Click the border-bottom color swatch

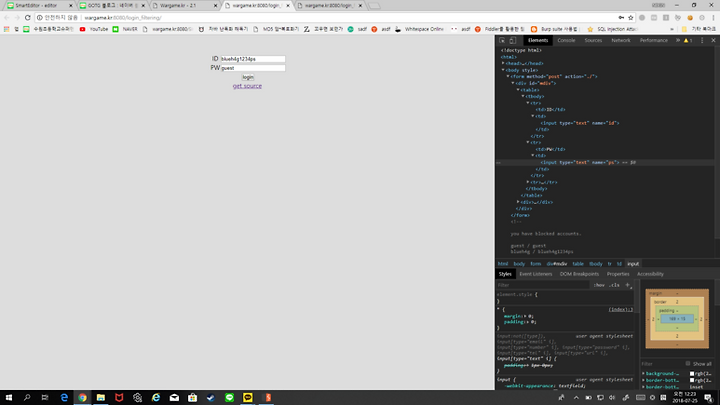pyautogui.click(x=692, y=380)
